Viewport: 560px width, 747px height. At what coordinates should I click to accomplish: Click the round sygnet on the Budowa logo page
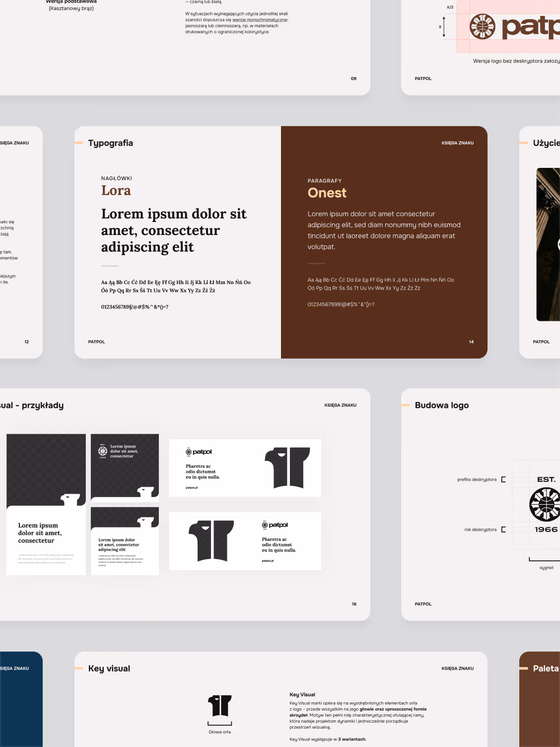tap(545, 504)
